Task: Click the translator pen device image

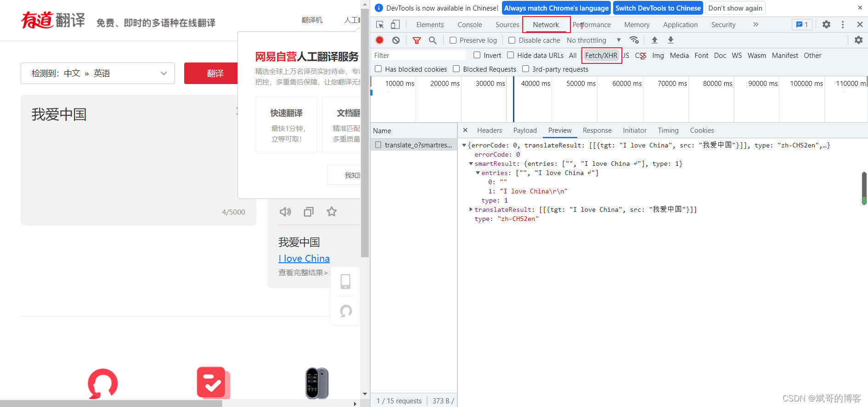Action: 317,383
